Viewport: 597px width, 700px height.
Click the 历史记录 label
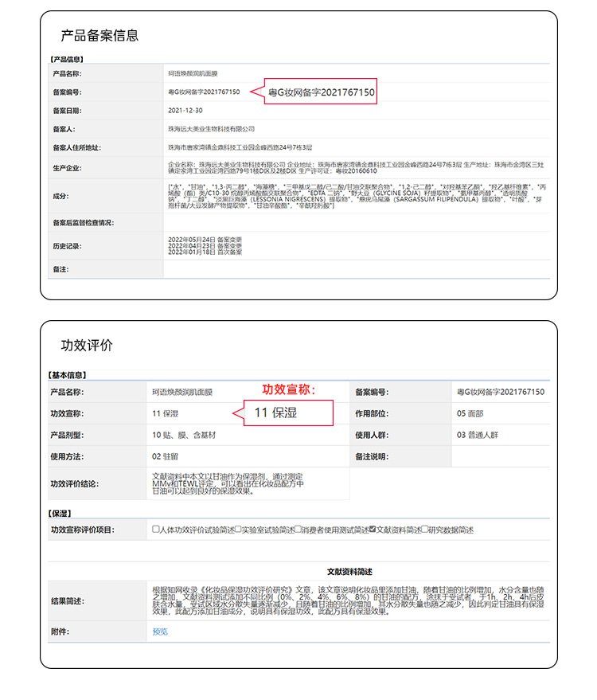click(x=67, y=246)
